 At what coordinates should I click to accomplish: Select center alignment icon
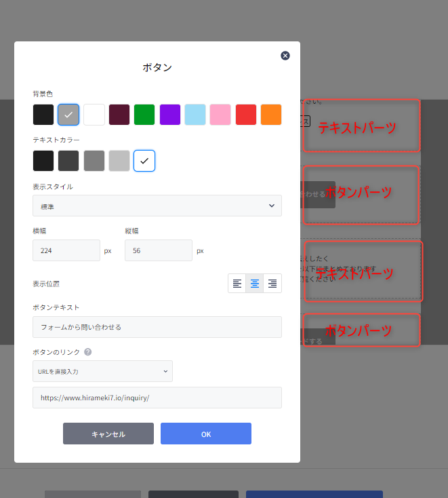[255, 284]
